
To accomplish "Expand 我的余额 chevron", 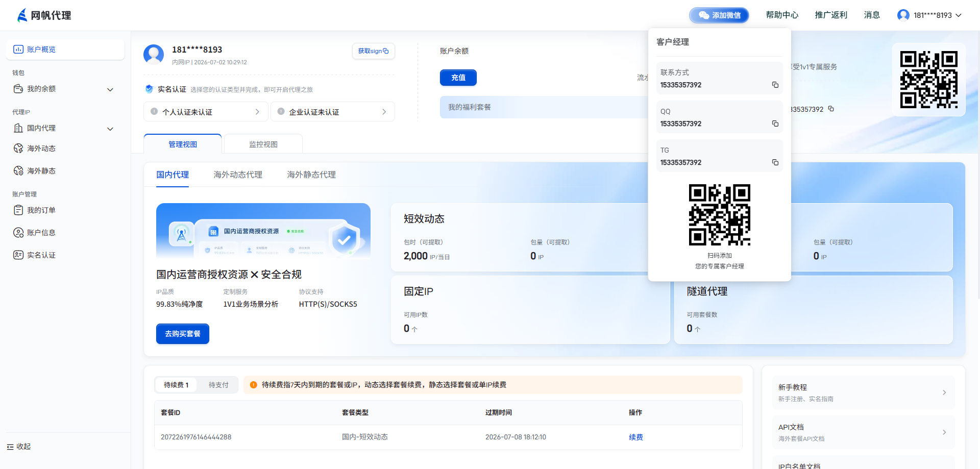I will tap(110, 89).
